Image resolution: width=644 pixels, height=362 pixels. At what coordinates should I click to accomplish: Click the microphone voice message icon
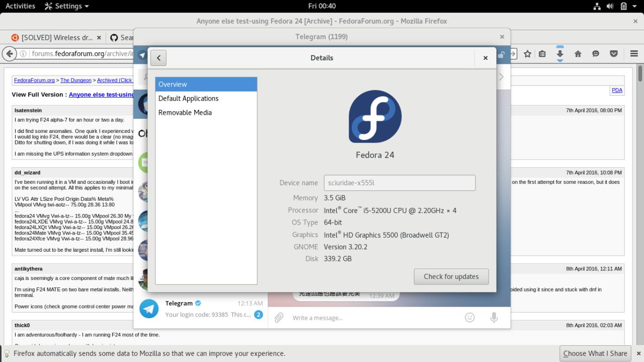(x=494, y=318)
